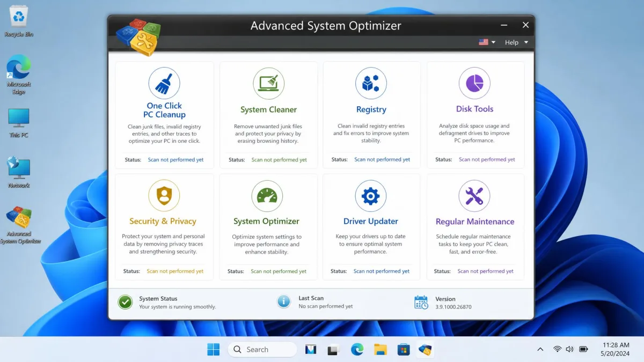Click version number 3.9.1000.26870
Viewport: 644px width, 362px height.
point(453,307)
